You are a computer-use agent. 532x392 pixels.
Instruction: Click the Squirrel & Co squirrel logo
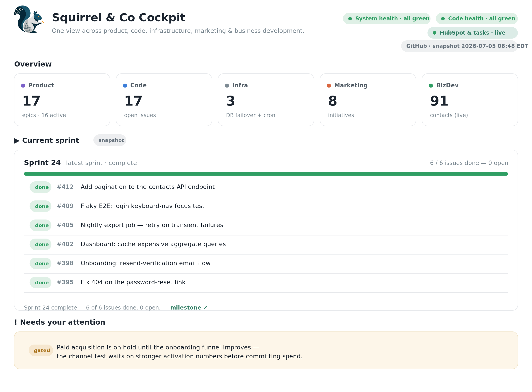click(x=29, y=19)
